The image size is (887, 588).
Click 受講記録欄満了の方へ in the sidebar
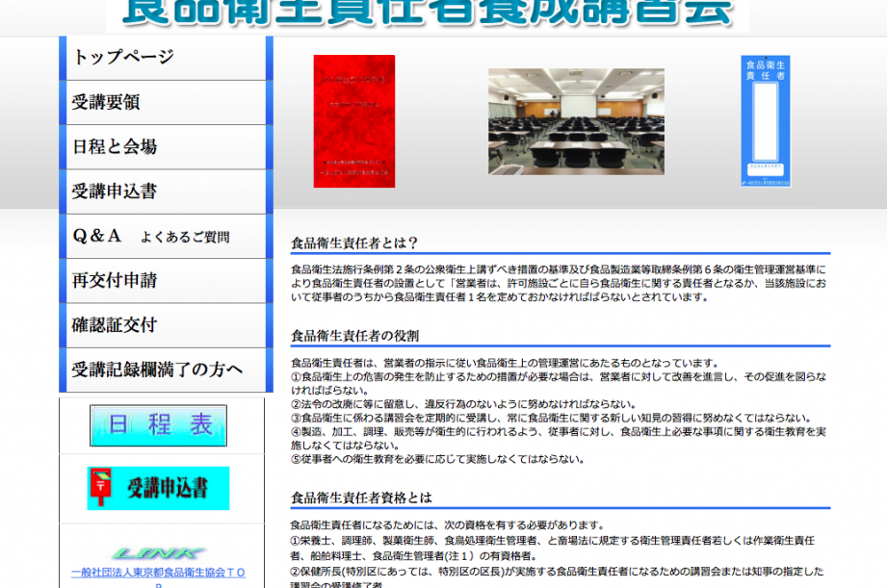164,370
